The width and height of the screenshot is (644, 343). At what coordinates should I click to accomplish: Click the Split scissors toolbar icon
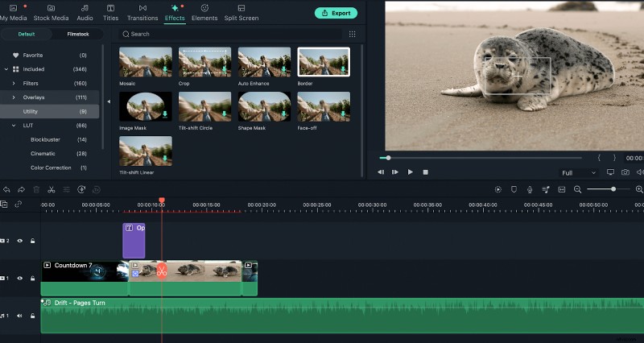52,189
